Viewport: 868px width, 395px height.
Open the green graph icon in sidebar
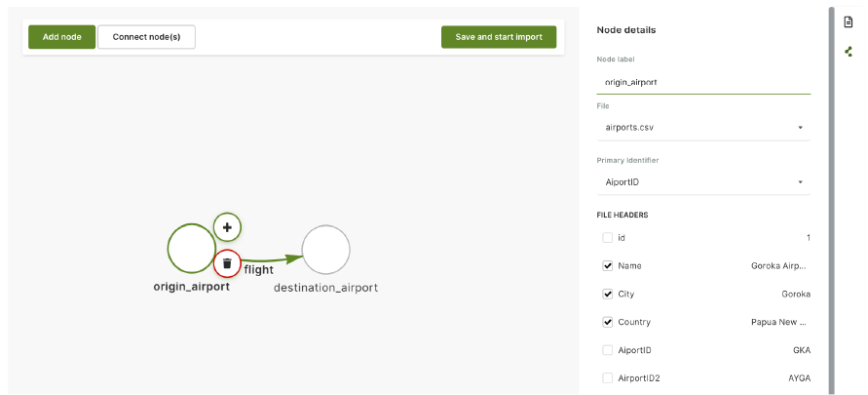[849, 51]
